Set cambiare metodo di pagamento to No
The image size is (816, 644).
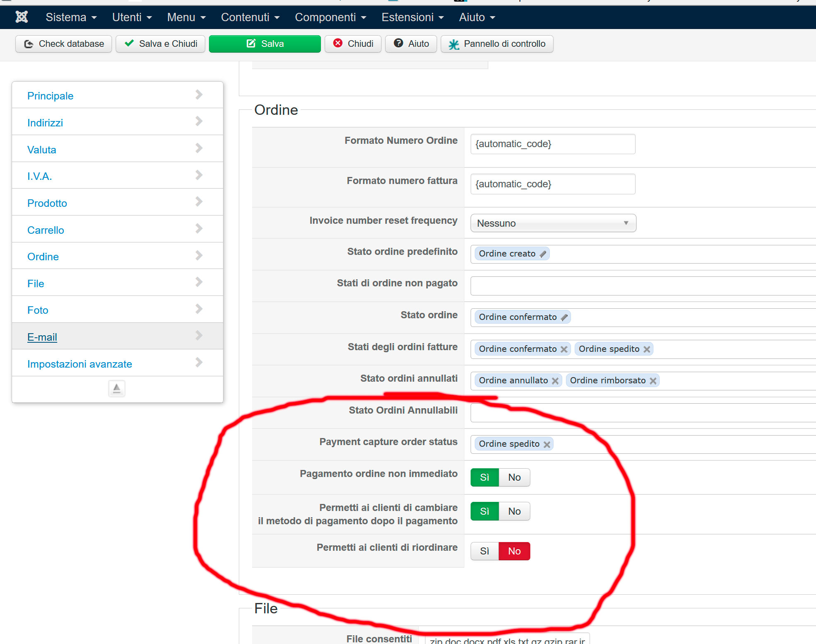(514, 511)
